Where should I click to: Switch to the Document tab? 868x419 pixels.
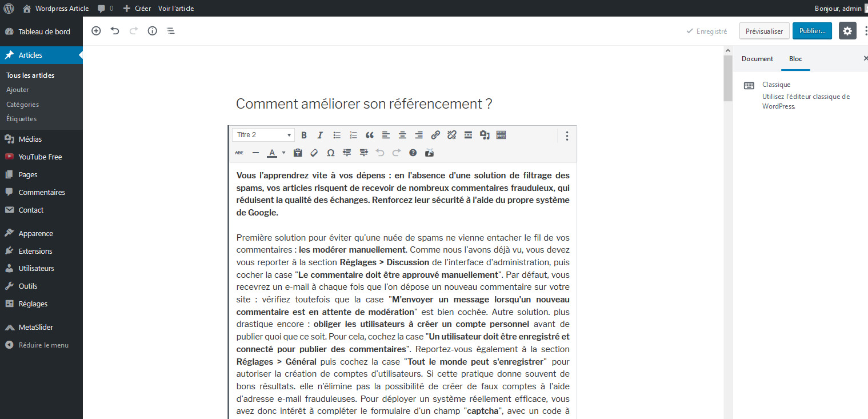coord(757,59)
